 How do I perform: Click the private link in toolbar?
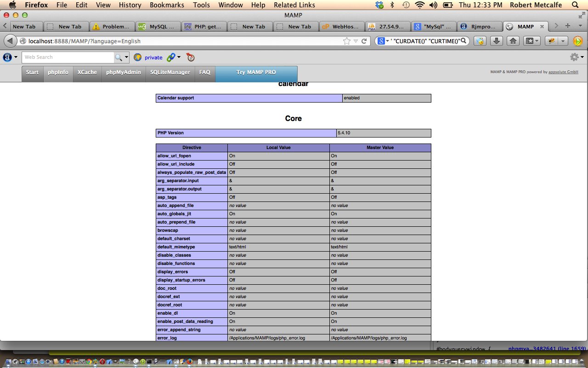[x=153, y=57]
